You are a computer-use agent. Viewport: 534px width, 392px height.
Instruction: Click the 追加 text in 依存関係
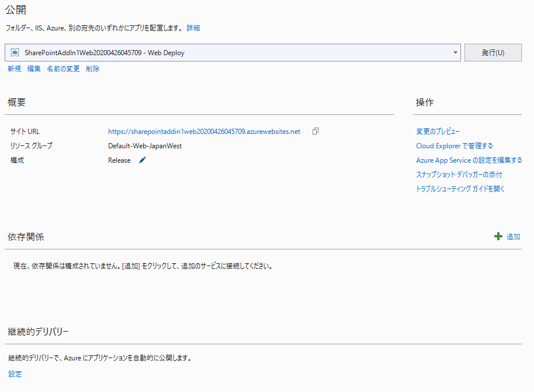[513, 237]
